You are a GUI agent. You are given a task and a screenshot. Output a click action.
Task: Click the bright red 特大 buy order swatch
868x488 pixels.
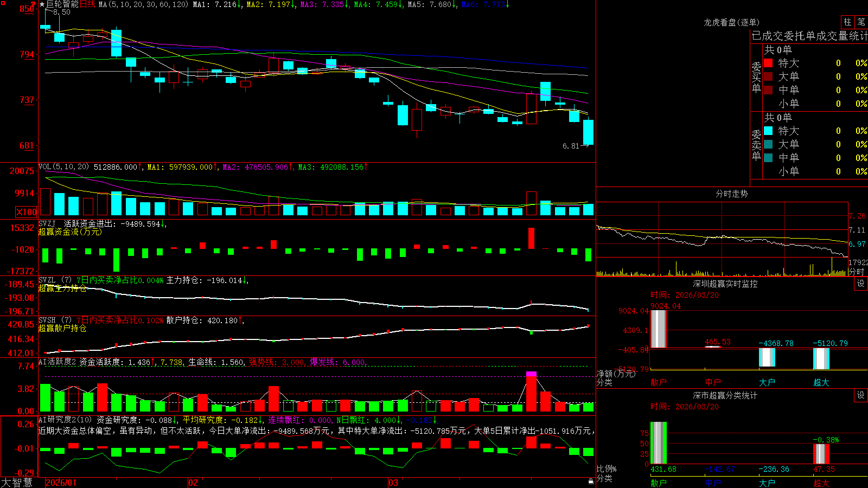(x=768, y=63)
